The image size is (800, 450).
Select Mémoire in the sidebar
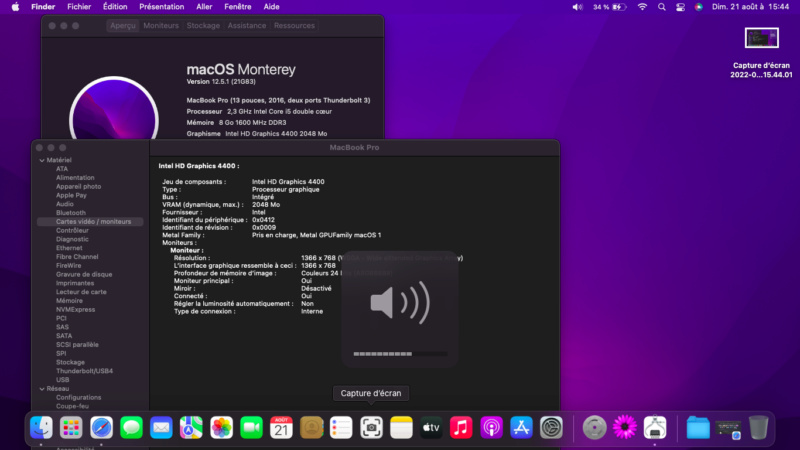(69, 301)
